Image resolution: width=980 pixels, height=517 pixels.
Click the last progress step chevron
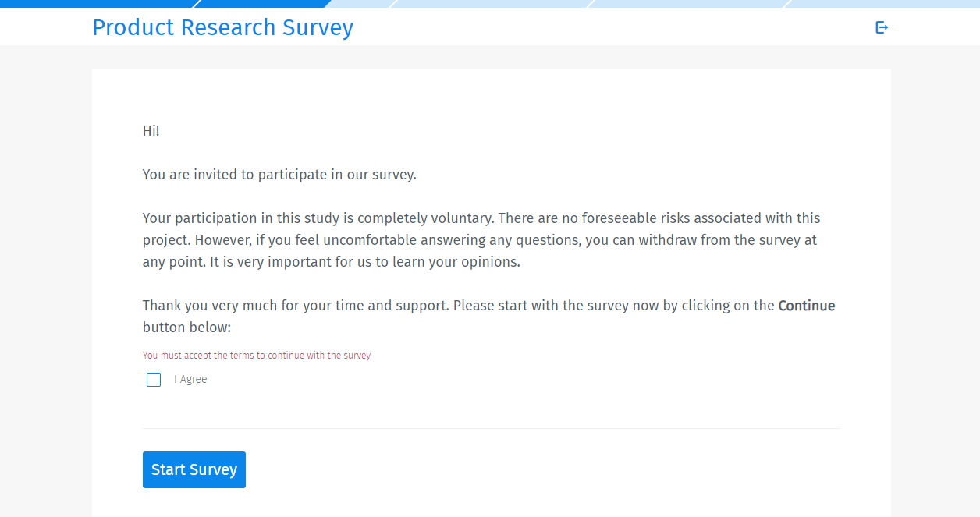[882, 3]
